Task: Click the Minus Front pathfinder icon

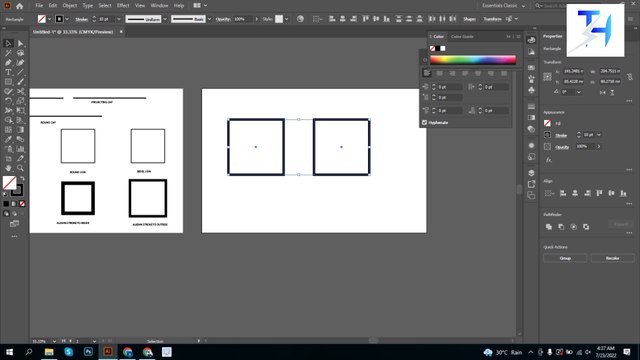Action: coord(561,227)
